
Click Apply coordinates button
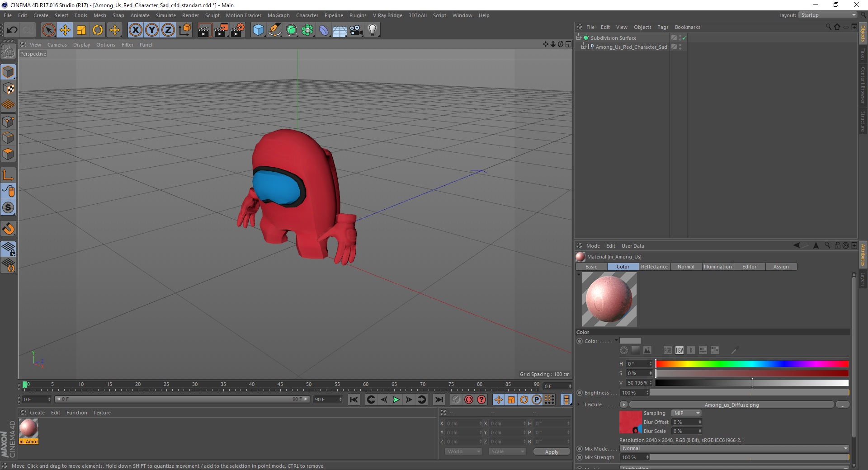(x=552, y=452)
